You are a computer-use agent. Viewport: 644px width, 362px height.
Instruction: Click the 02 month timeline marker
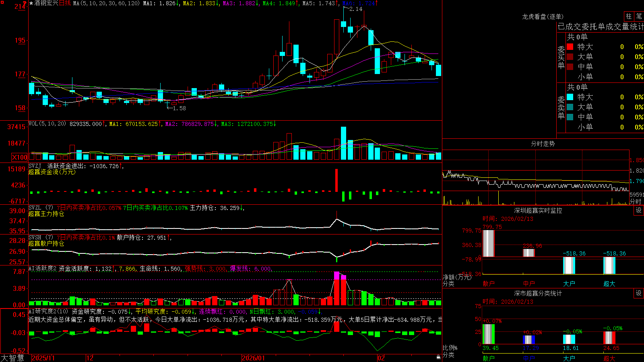pyautogui.click(x=381, y=358)
